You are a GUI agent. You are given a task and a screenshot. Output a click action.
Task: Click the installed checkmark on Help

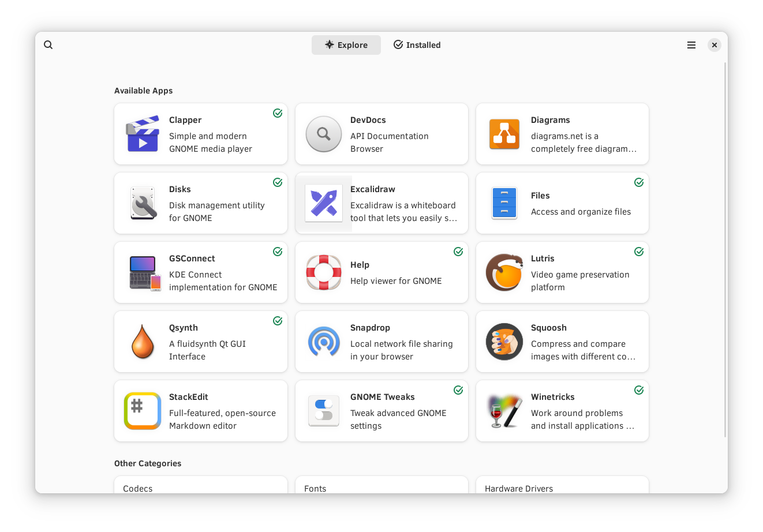click(x=458, y=252)
